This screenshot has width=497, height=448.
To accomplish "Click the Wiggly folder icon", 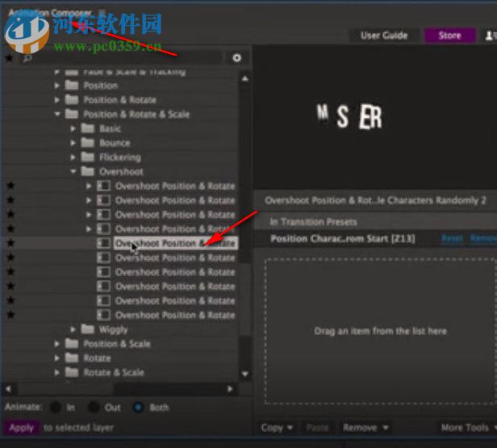I will point(87,329).
